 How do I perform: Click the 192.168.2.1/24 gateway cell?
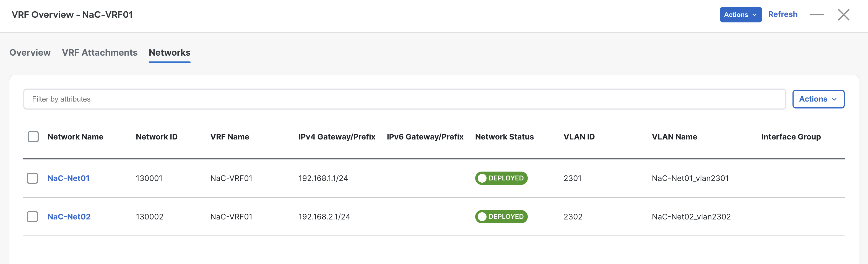pos(324,217)
